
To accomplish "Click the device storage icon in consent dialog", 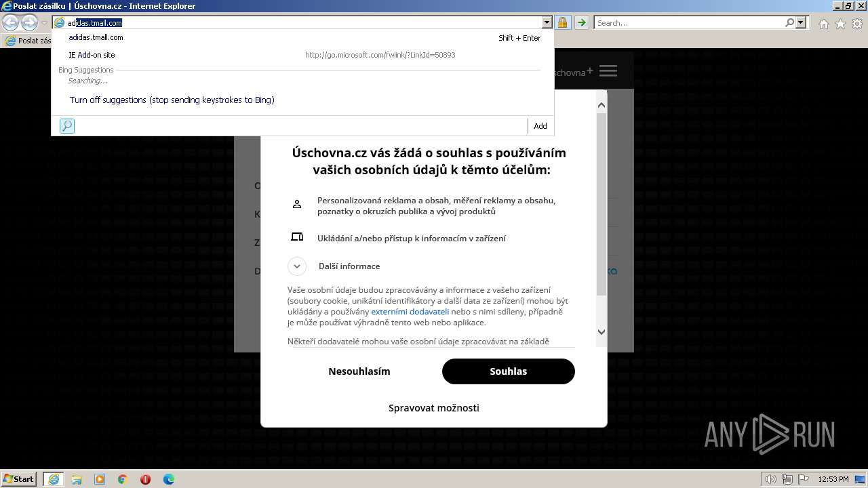I will pyautogui.click(x=297, y=237).
